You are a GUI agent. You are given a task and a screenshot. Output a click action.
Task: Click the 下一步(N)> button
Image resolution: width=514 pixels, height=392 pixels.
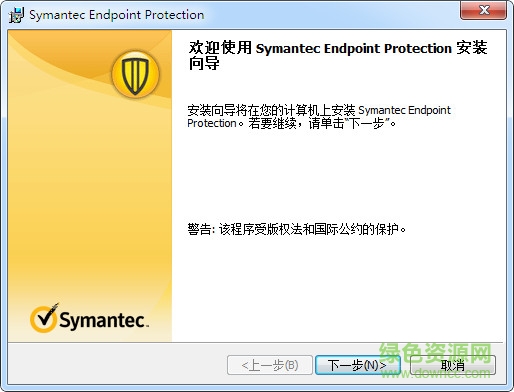pyautogui.click(x=358, y=365)
